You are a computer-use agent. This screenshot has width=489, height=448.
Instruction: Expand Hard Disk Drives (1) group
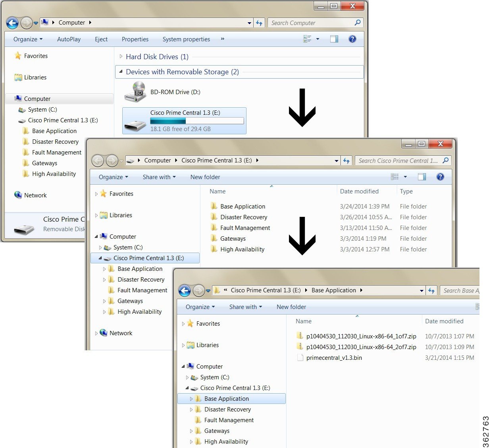[x=121, y=56]
